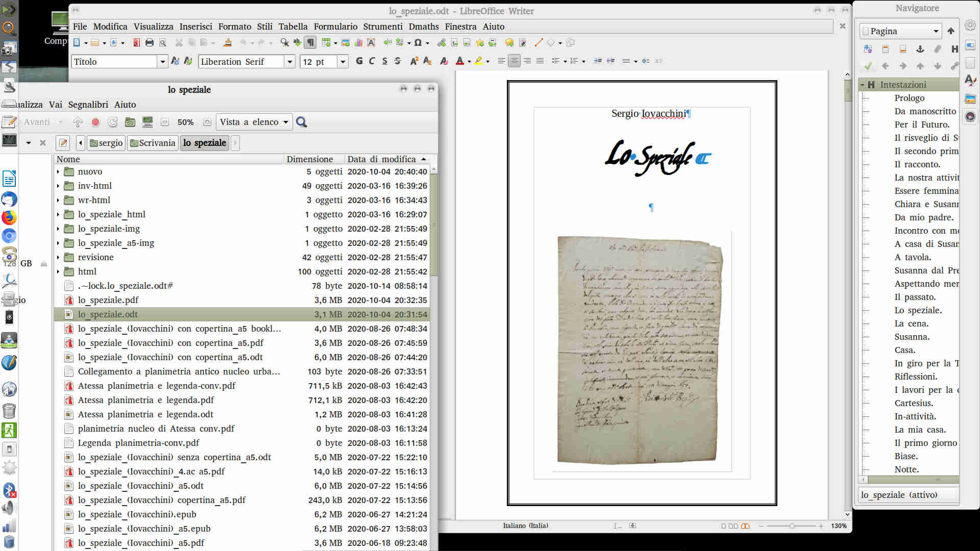Open the sidebar Gallery panel
Viewport: 980px width, 551px height.
coord(970,98)
